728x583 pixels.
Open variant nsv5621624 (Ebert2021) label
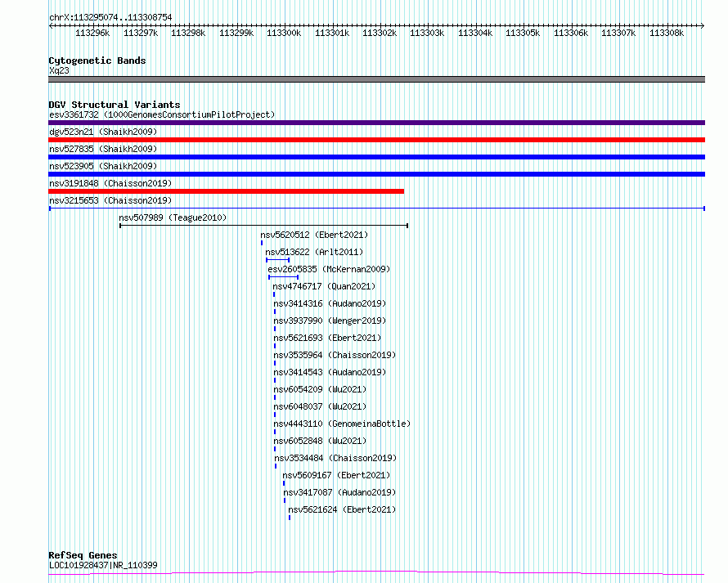pyautogui.click(x=342, y=509)
